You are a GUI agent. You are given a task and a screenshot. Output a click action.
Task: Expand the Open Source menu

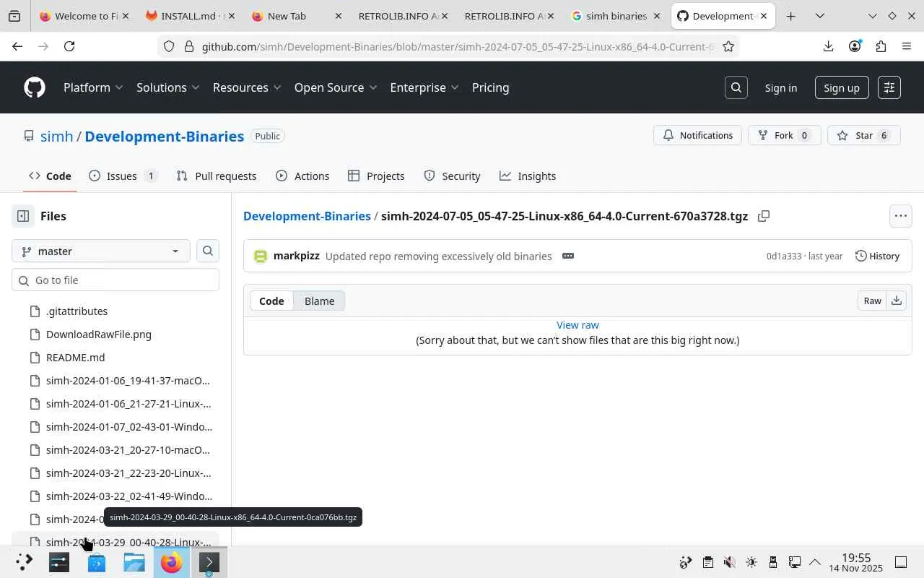[x=336, y=87]
